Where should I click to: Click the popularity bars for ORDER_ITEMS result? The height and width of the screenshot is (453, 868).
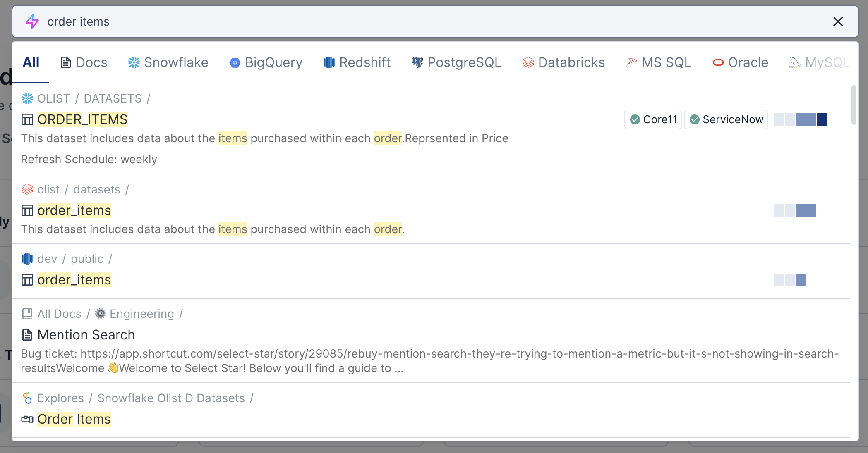(x=800, y=119)
